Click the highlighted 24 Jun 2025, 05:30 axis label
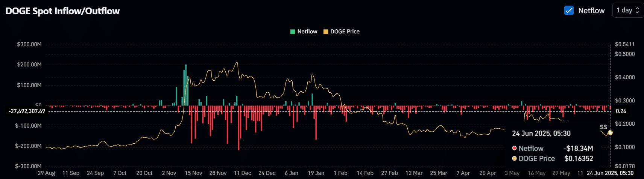Image resolution: width=644 pixels, height=179 pixels. pyautogui.click(x=610, y=173)
